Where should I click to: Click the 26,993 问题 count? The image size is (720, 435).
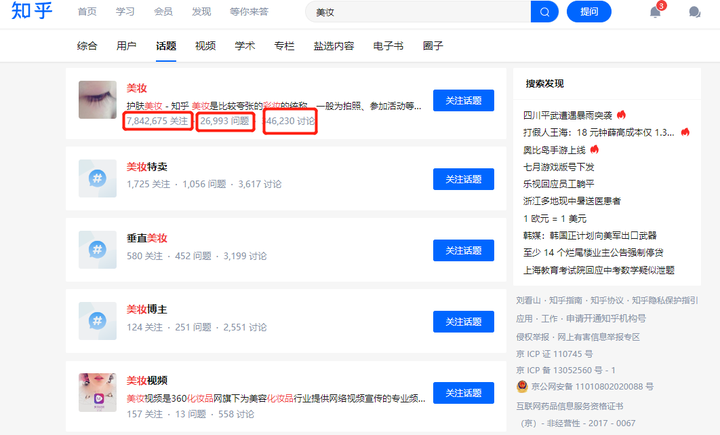click(225, 121)
